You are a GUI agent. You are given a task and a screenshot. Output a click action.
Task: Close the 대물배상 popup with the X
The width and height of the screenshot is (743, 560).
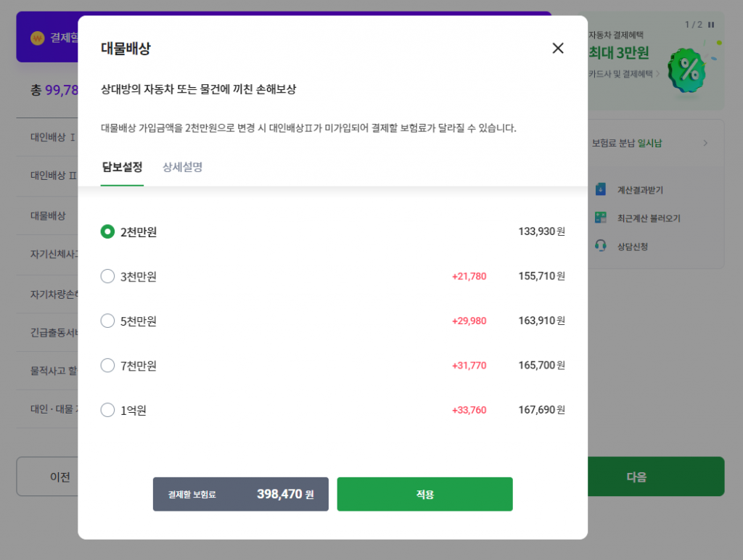[558, 48]
